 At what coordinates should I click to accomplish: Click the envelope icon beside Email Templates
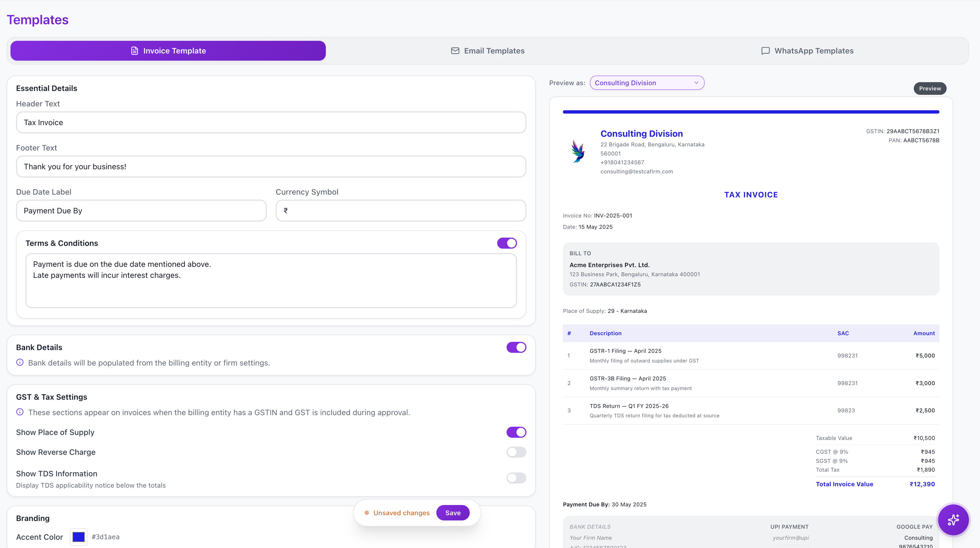[x=455, y=50]
